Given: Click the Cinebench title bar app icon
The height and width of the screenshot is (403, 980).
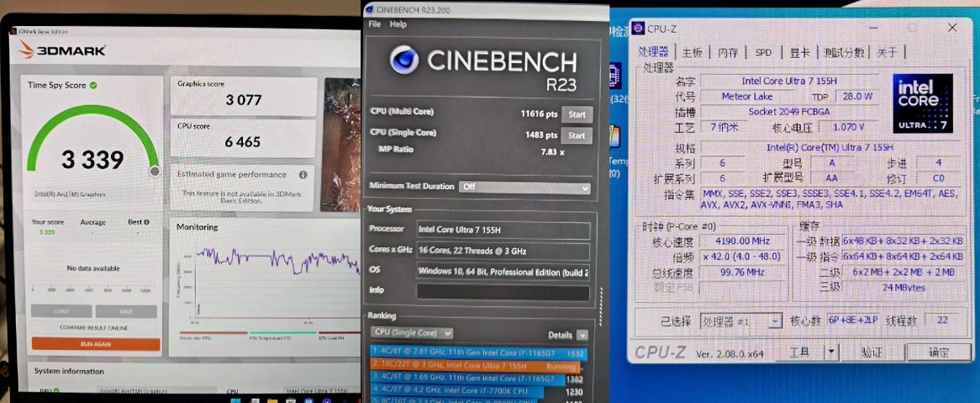Looking at the screenshot, I should (369, 9).
